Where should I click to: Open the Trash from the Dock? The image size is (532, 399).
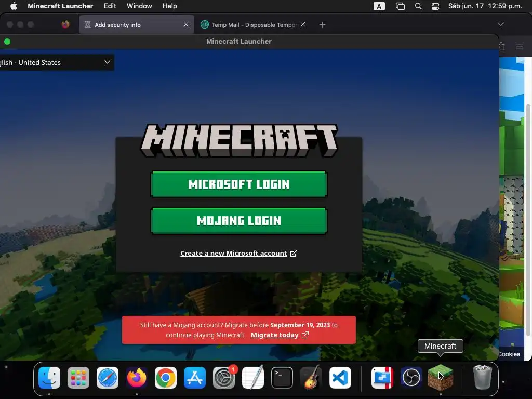[482, 378]
